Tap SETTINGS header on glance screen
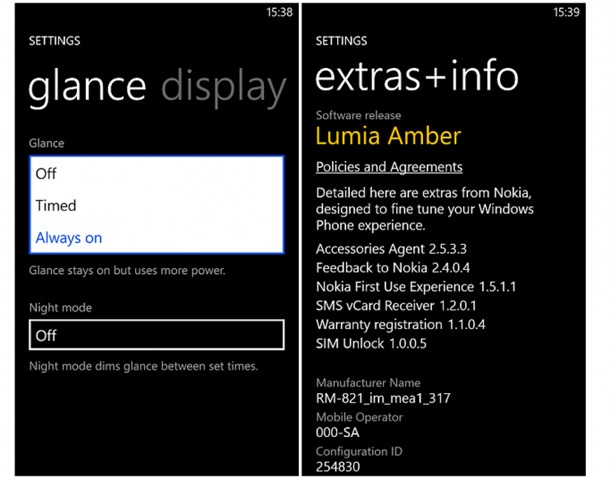Viewport: 610px width, 479px height. 54,40
